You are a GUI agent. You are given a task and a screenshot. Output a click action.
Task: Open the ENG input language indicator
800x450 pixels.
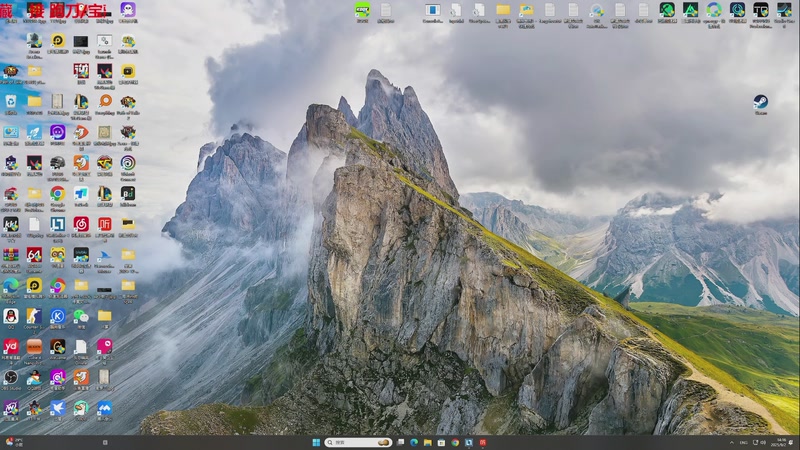[743, 442]
